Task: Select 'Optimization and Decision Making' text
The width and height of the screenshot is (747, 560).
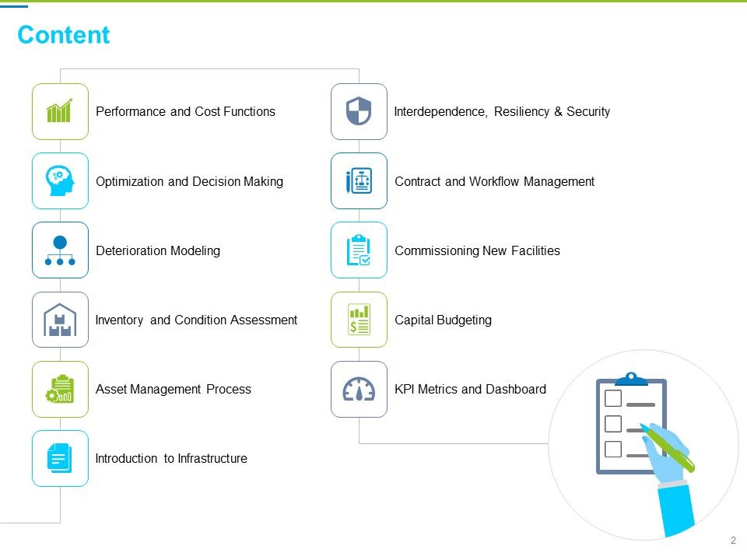Action: point(189,181)
